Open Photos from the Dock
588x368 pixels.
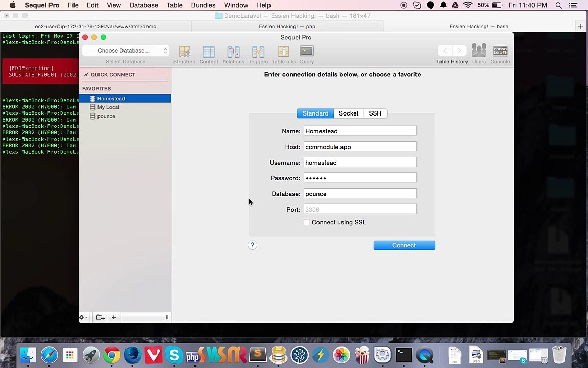341,355
